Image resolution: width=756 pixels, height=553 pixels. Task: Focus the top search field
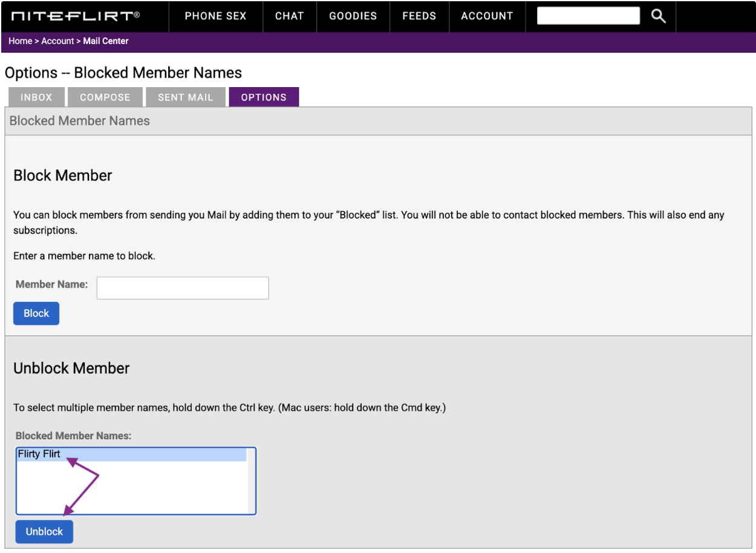[x=588, y=16]
